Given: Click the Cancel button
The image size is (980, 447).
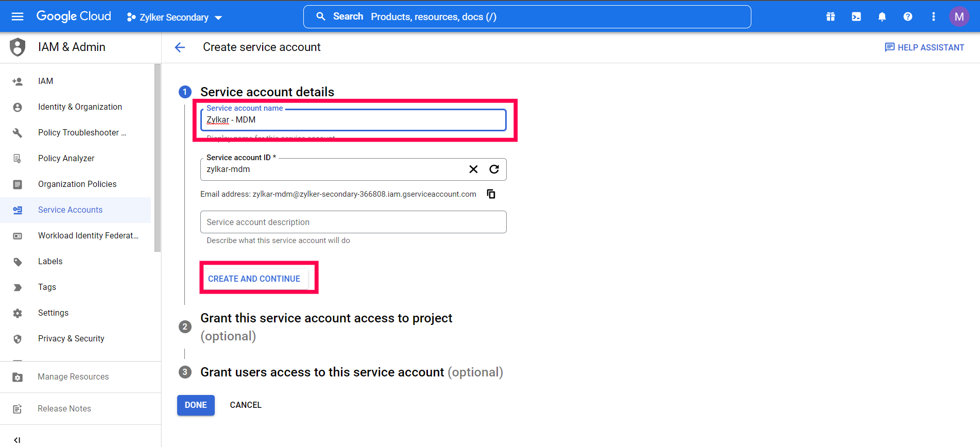Looking at the screenshot, I should coord(246,405).
